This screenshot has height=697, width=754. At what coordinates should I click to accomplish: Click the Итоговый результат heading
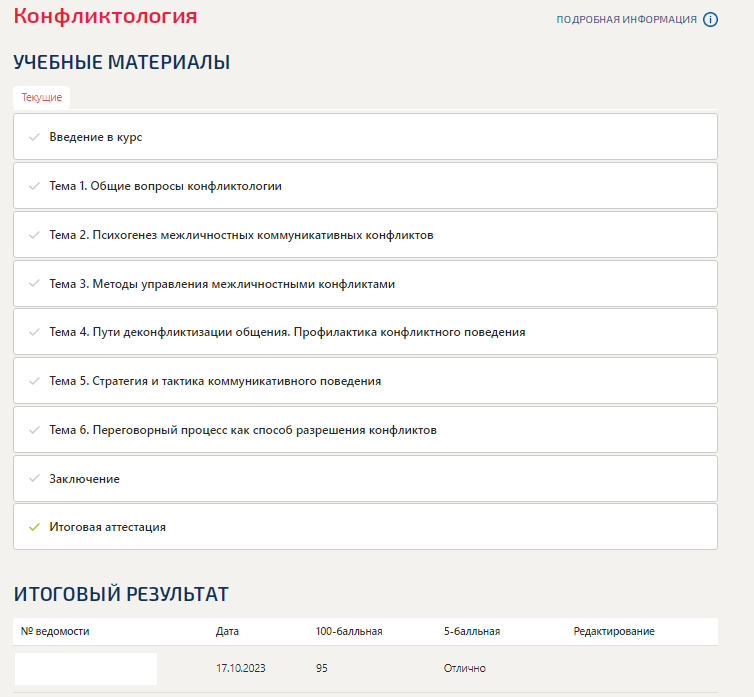[121, 594]
